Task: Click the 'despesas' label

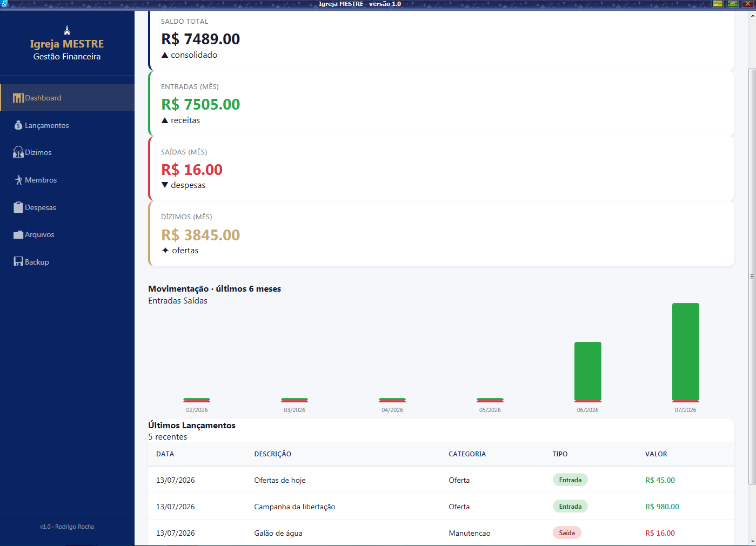Action: [x=188, y=185]
